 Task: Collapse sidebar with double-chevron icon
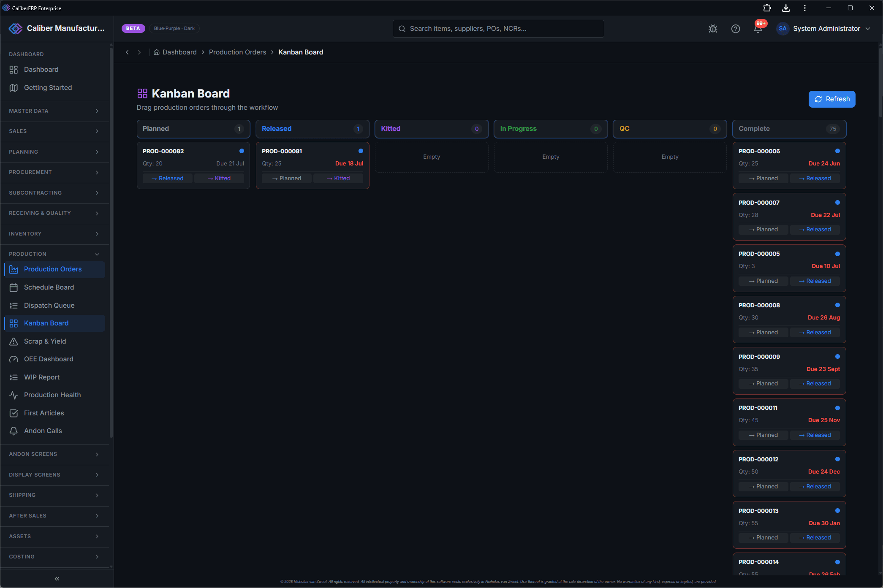[57, 578]
